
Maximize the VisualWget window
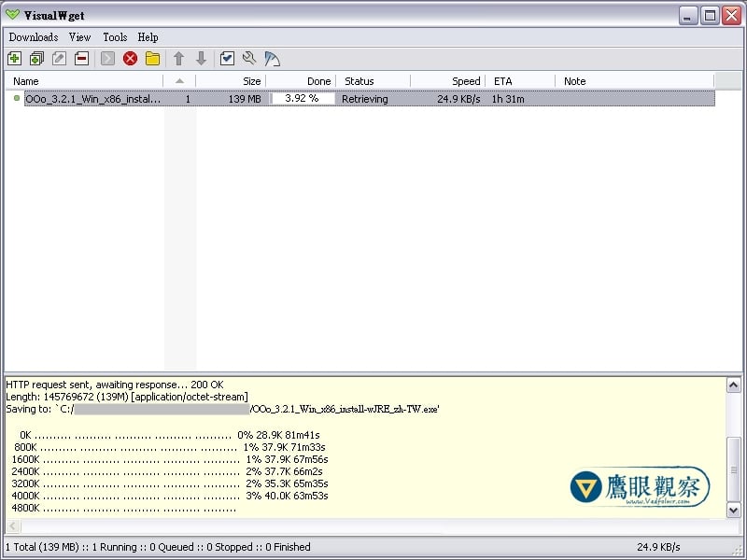[710, 15]
